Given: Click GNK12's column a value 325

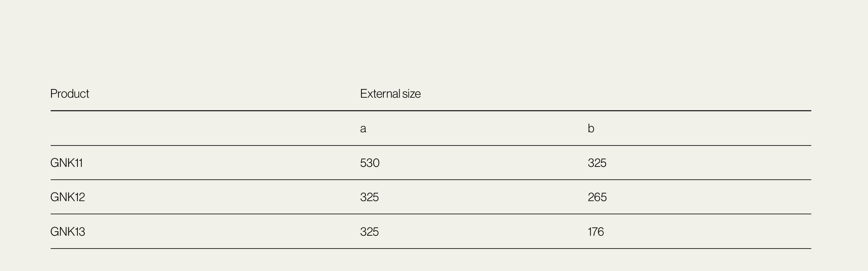Looking at the screenshot, I should coord(369,197).
